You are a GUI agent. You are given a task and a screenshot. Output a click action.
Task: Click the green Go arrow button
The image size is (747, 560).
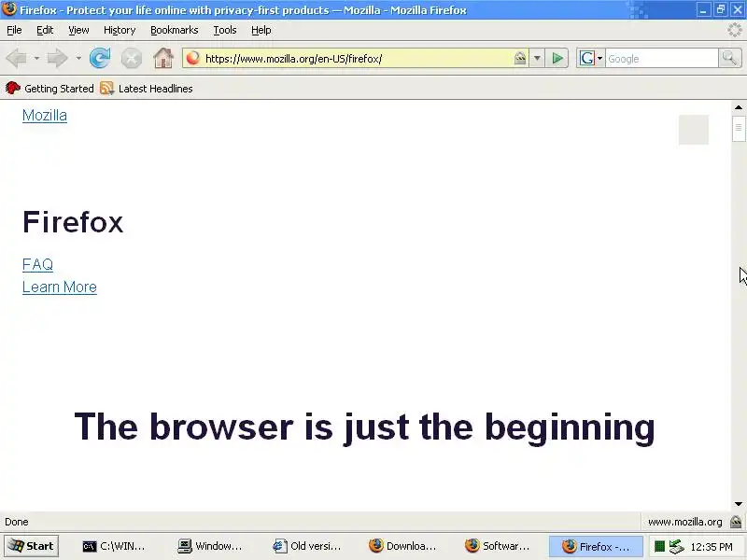557,59
